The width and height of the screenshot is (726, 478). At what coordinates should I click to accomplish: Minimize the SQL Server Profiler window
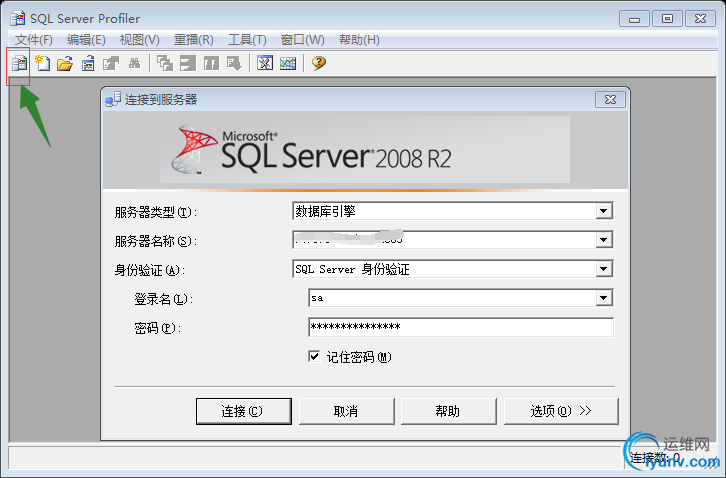634,19
